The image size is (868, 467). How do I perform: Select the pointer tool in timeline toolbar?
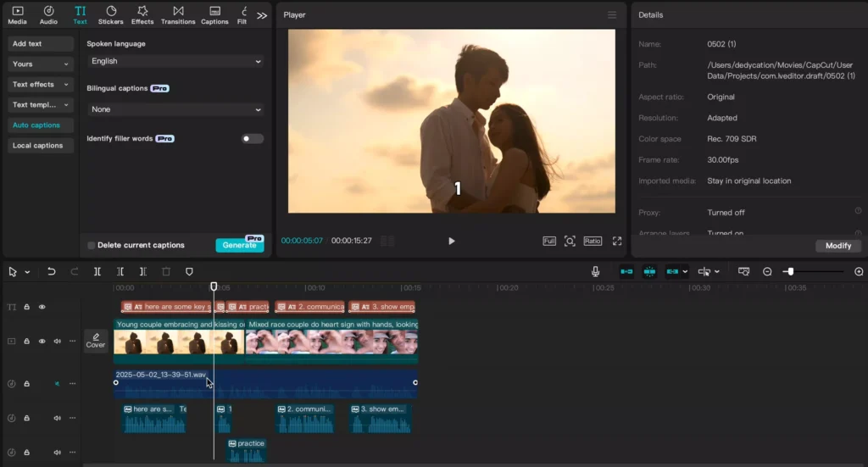click(13, 272)
